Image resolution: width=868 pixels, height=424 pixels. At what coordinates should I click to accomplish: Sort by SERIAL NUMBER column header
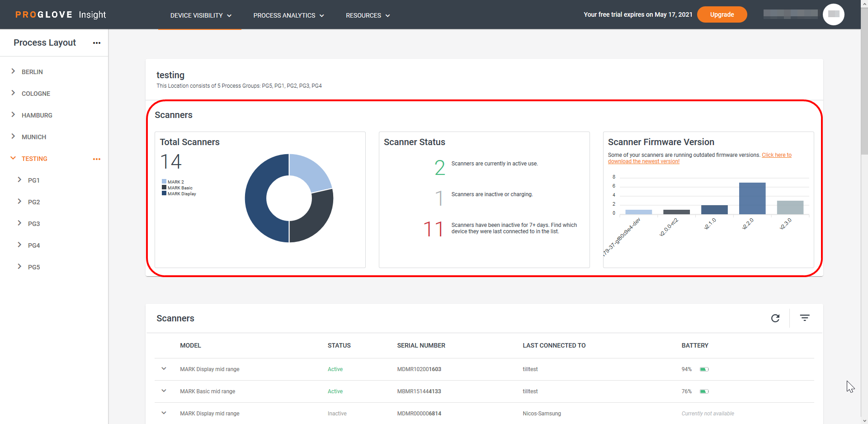(x=421, y=345)
